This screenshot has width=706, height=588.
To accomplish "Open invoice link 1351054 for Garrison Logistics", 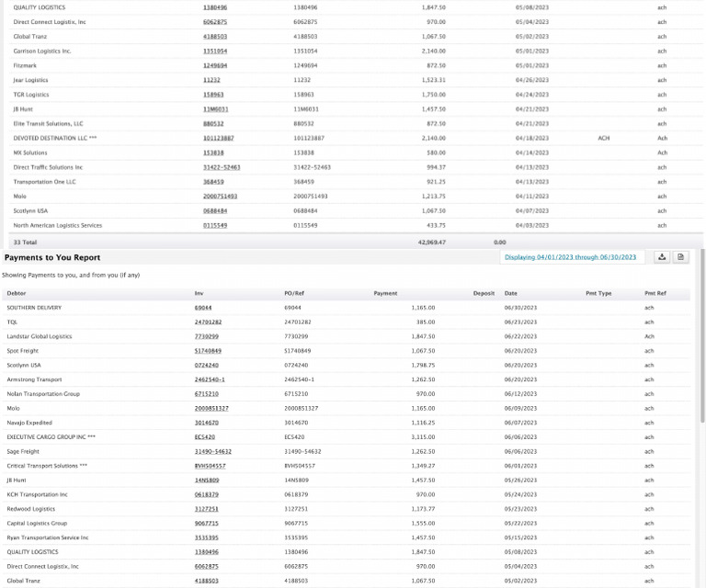I will point(215,51).
